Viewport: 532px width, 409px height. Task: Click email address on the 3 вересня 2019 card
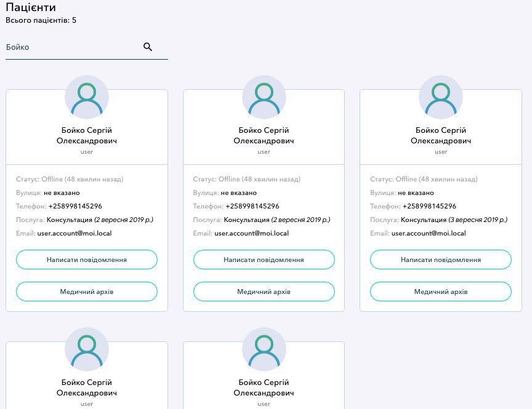pos(429,233)
